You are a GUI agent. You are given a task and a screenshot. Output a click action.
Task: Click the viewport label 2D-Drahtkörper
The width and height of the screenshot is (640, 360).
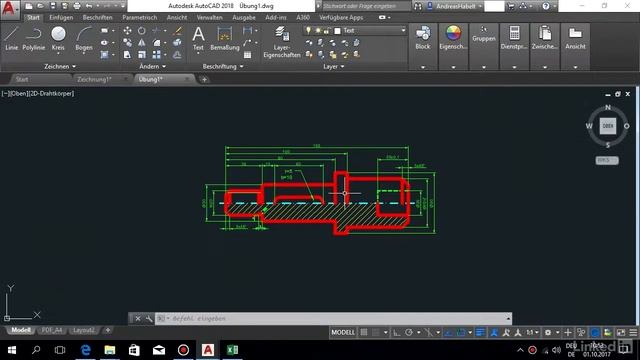[51, 93]
